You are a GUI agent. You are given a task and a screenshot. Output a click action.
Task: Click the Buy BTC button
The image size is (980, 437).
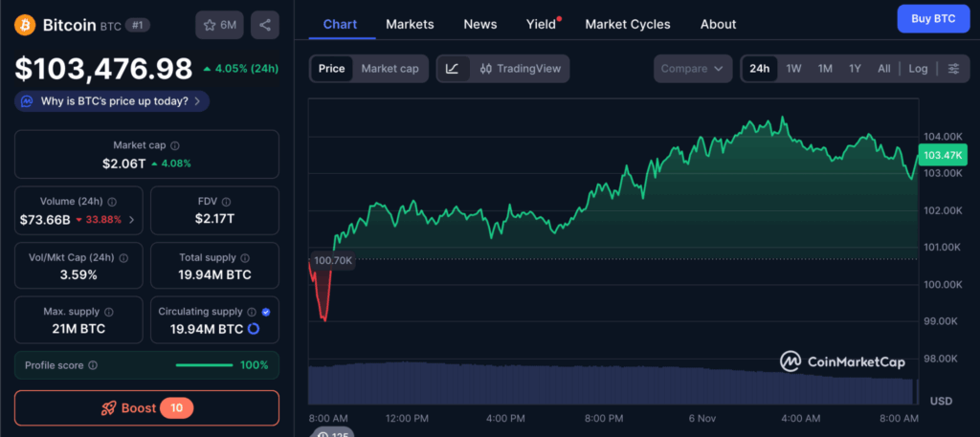tap(932, 18)
